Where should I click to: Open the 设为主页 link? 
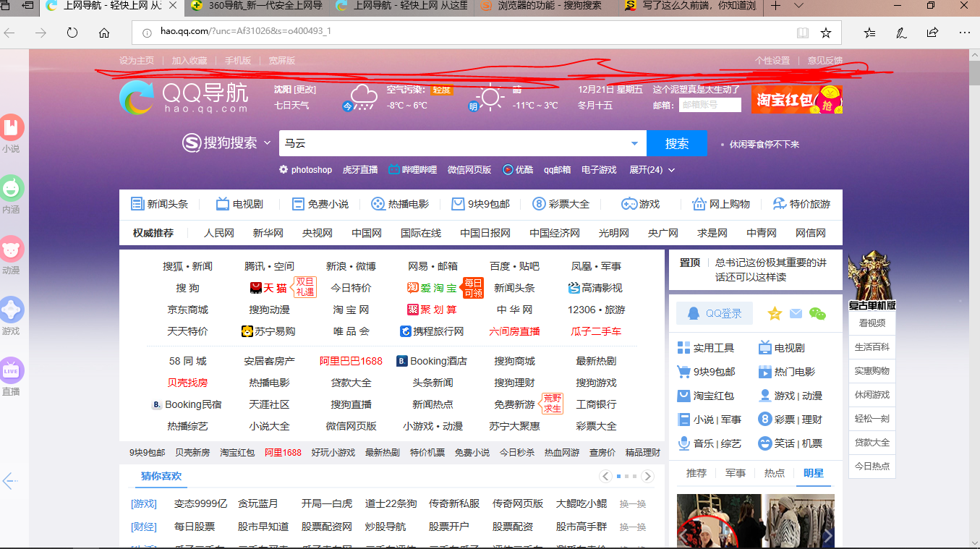point(137,61)
